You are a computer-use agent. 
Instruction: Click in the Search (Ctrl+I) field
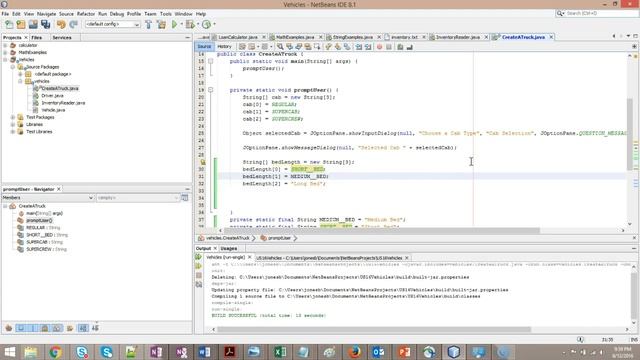coord(602,13)
